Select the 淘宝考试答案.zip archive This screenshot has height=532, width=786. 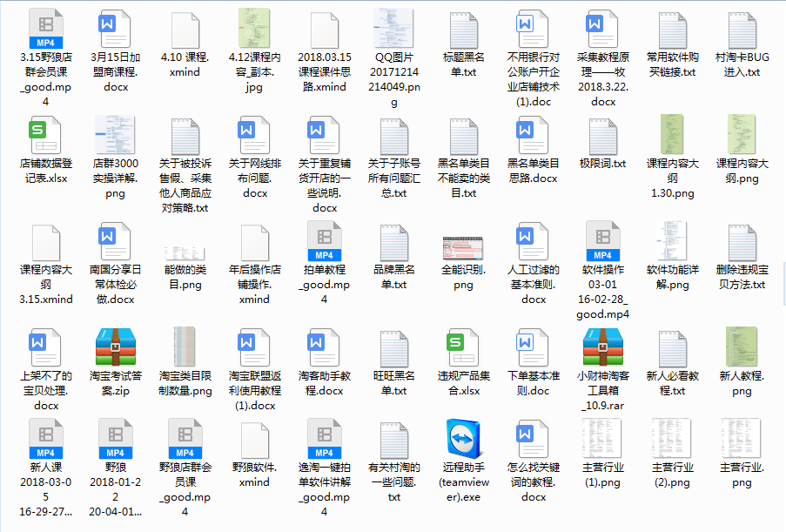pyautogui.click(x=115, y=347)
